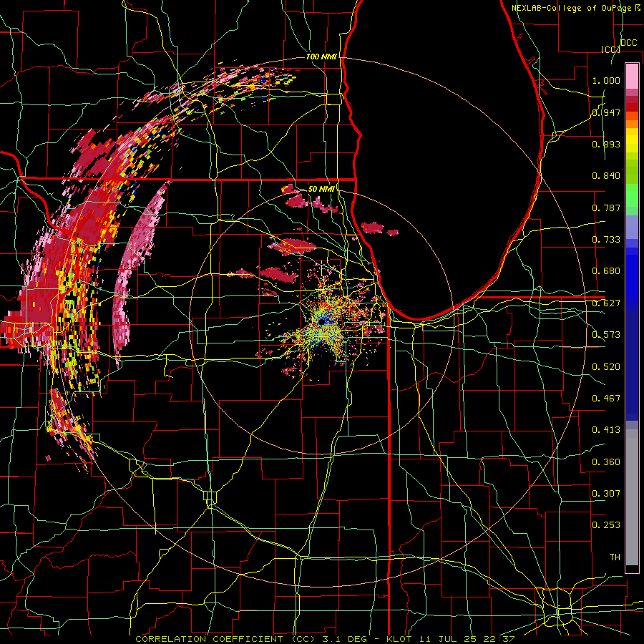644x644 pixels.
Task: Click the 0.680 scale value
Action: click(x=606, y=271)
